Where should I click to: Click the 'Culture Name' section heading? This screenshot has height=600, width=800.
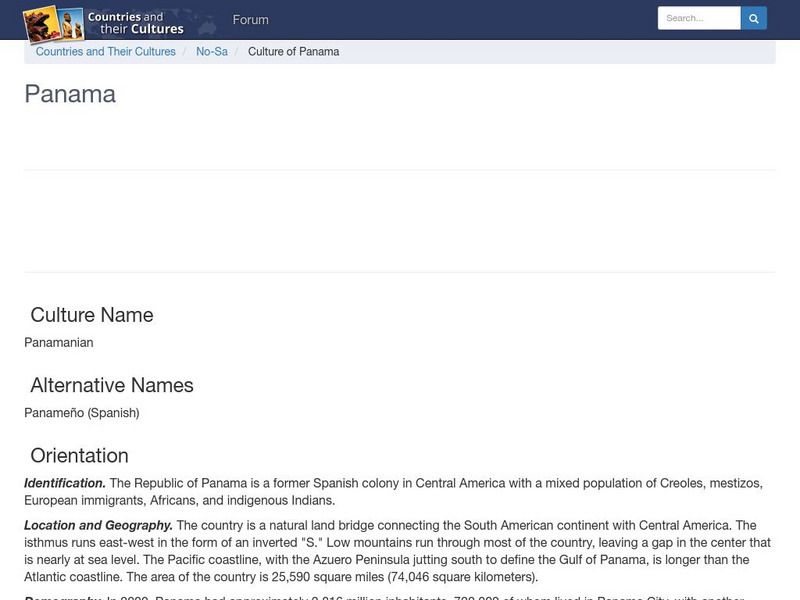click(90, 314)
